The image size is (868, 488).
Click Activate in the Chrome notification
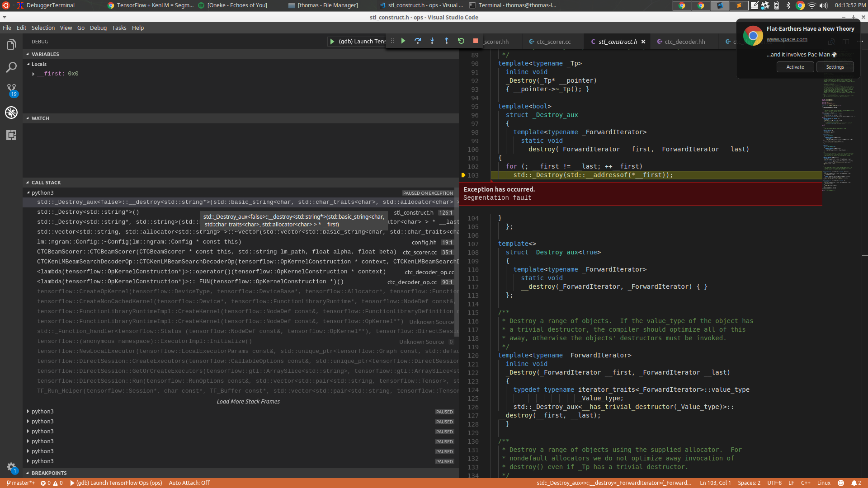tap(795, 67)
